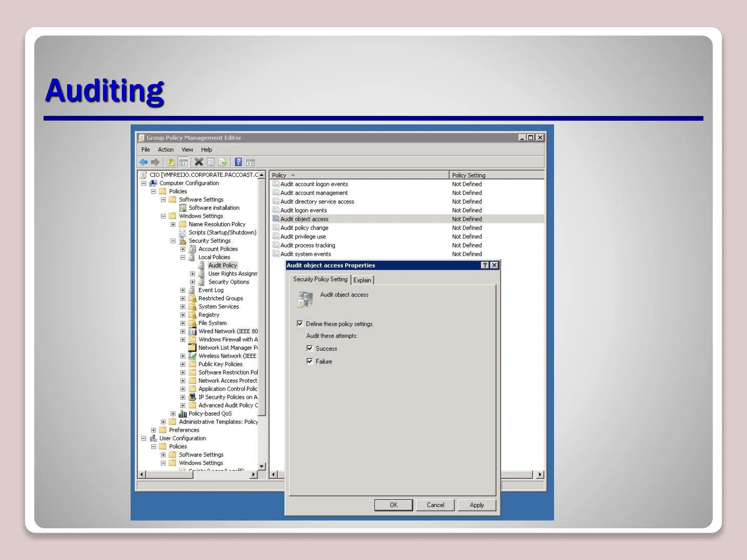Expand the Public Key Policies node
Image resolution: width=747 pixels, height=560 pixels.
tap(183, 364)
